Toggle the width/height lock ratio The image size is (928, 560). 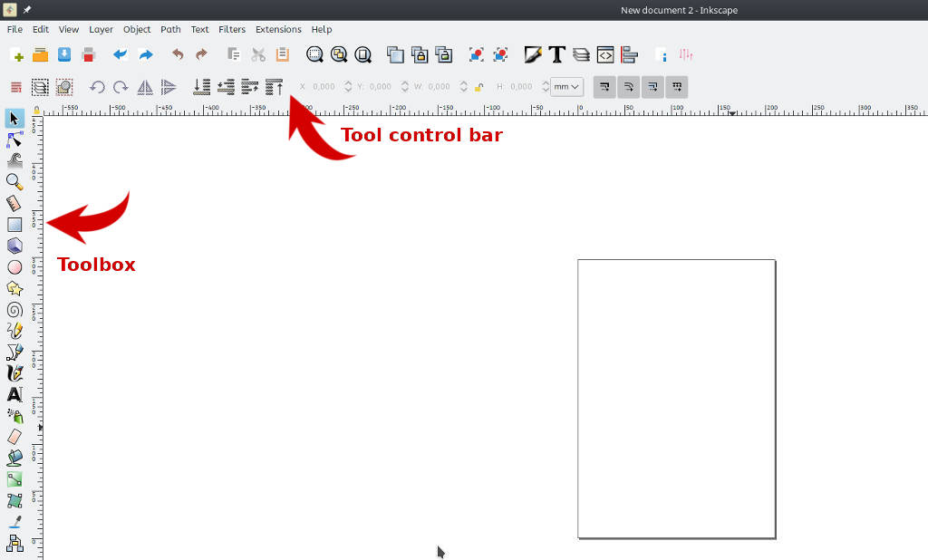coord(478,86)
